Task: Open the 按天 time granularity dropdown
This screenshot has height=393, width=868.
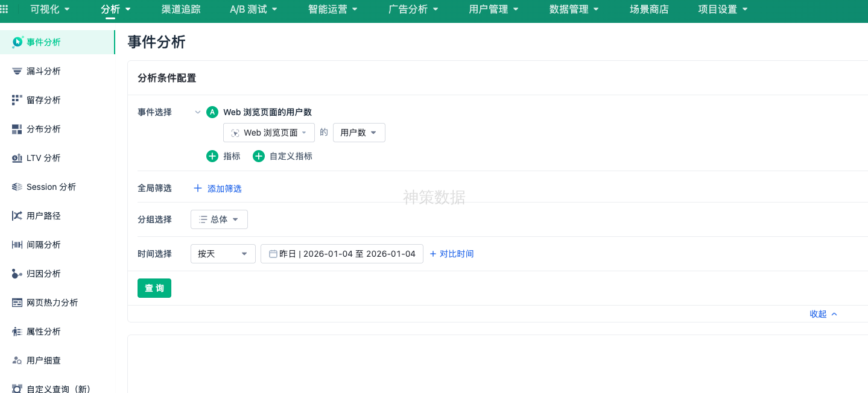Action: (x=223, y=253)
